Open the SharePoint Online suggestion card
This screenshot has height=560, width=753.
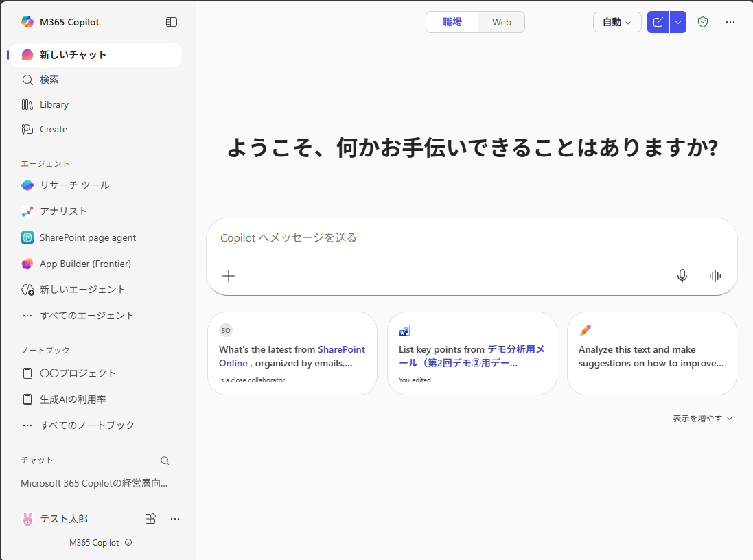(x=292, y=353)
